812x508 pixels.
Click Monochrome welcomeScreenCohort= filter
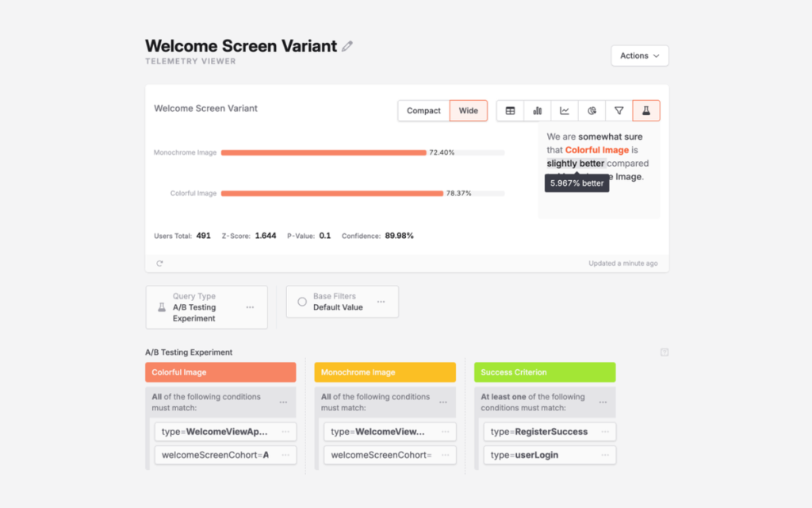[x=390, y=455]
